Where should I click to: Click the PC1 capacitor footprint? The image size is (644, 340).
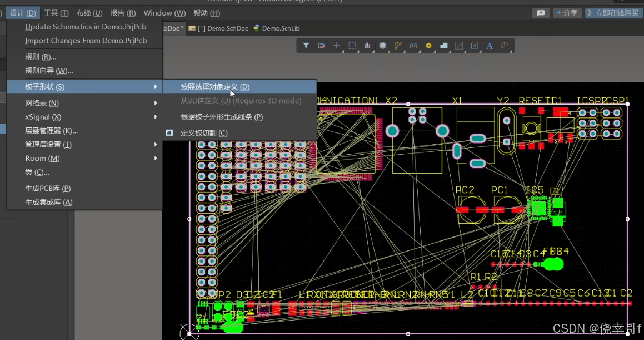point(507,210)
